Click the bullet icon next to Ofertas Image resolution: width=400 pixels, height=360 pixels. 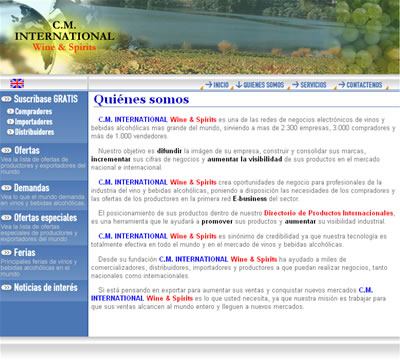[x=6, y=150]
